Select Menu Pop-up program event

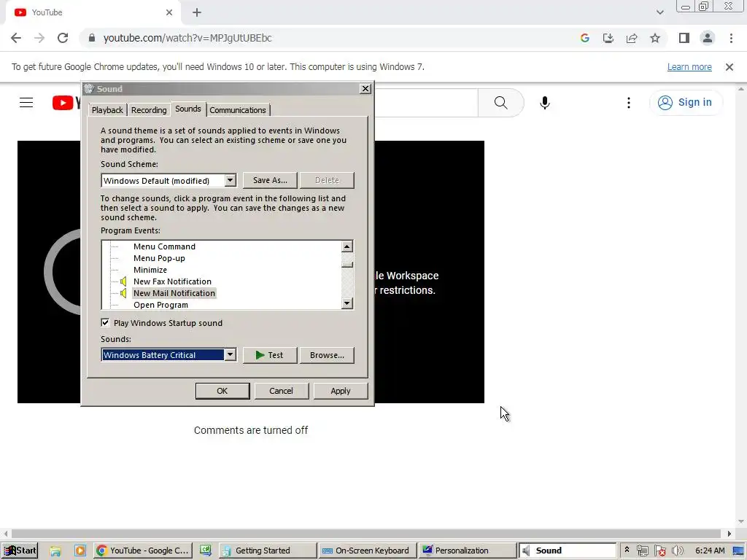tap(159, 258)
